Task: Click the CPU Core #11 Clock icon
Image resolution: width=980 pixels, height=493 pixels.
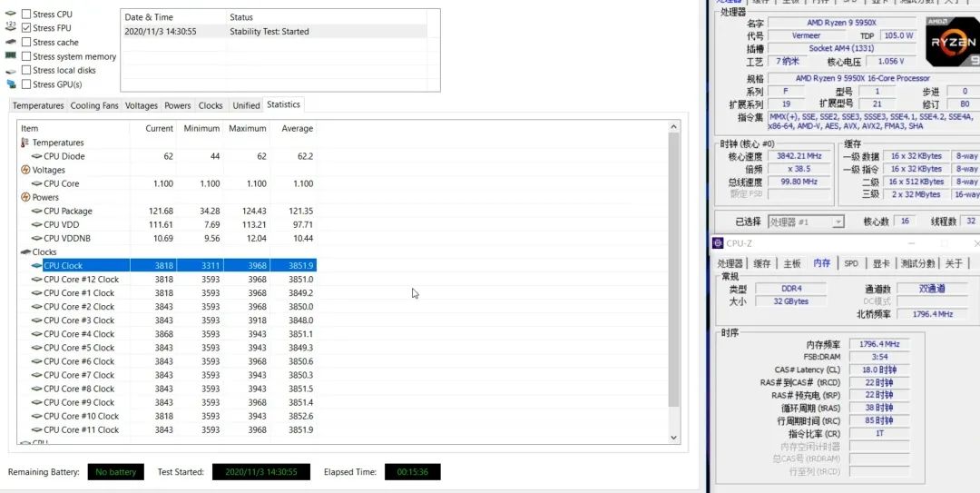Action: click(37, 429)
